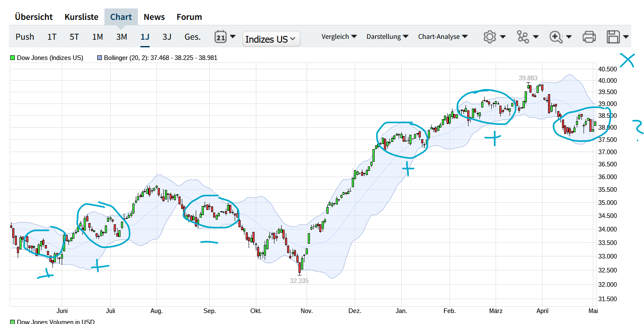Print the chart via printer icon
This screenshot has width=644, height=324.
pos(589,37)
